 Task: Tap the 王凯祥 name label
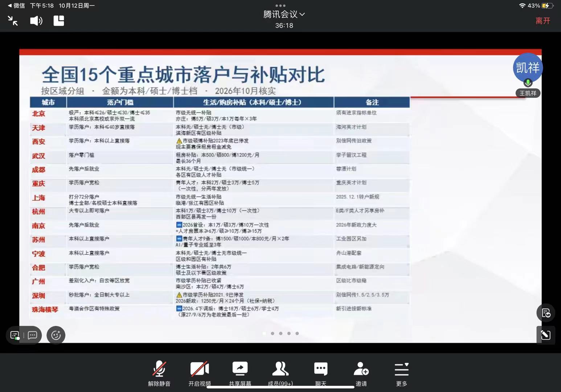(528, 93)
